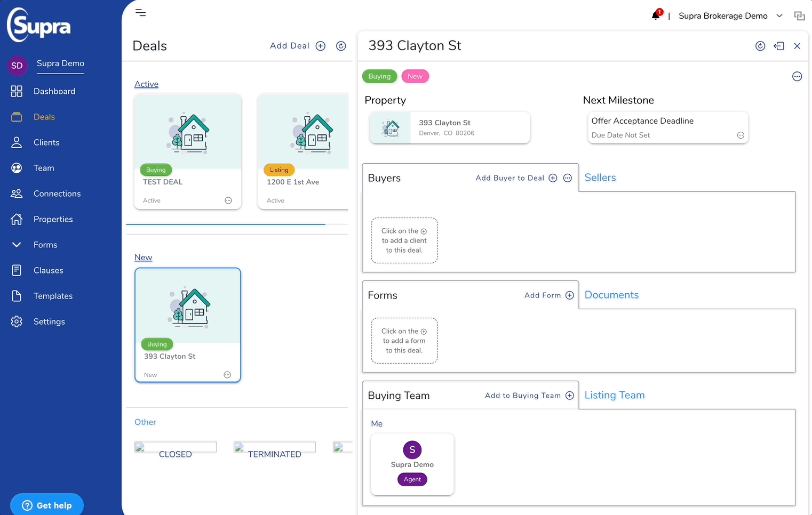The image size is (812, 515).
Task: Close the 393 Clayton St panel
Action: point(797,46)
